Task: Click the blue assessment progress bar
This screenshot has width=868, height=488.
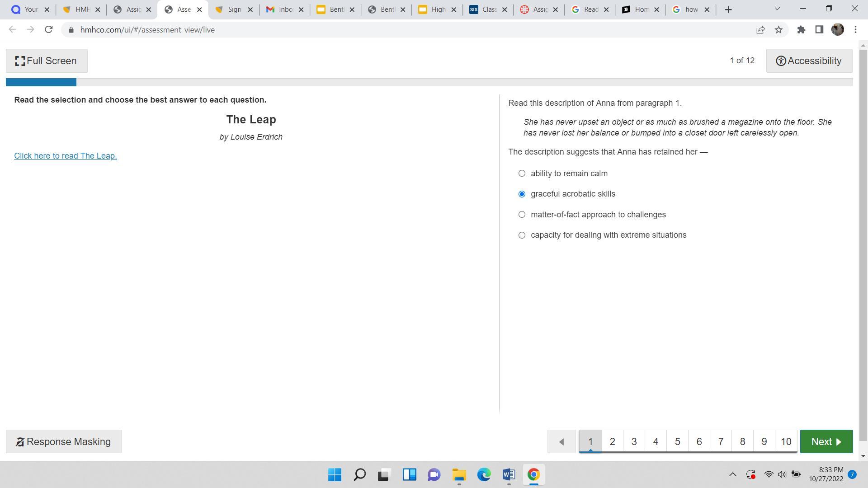Action: tap(41, 82)
